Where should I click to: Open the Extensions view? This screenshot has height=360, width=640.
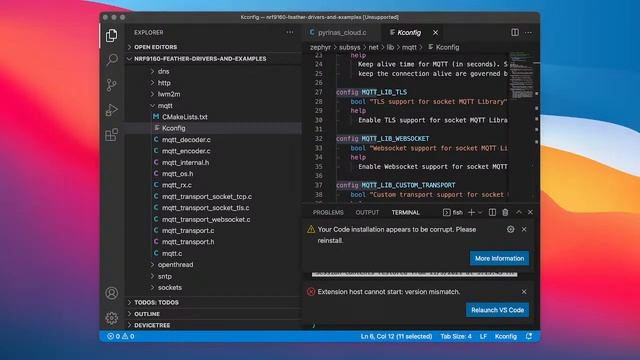[x=111, y=134]
